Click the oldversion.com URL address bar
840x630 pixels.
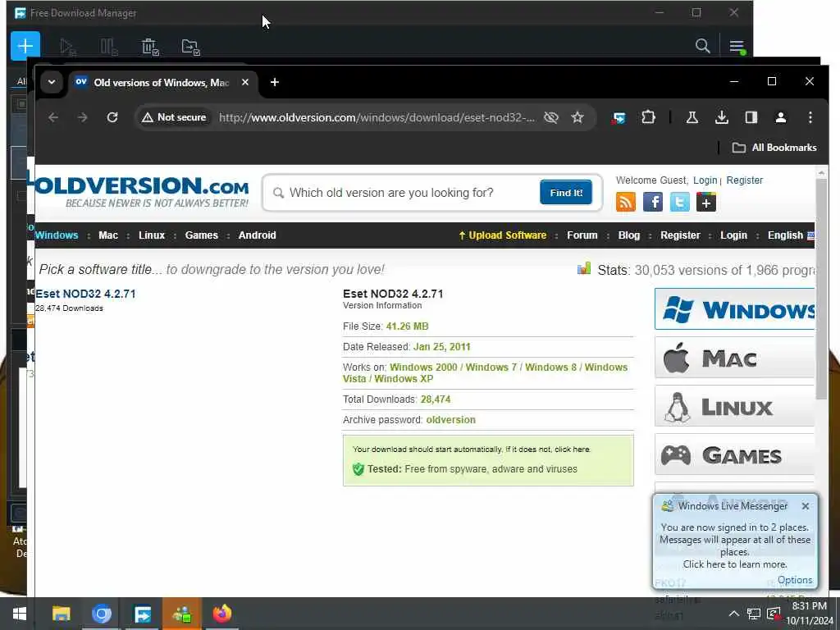click(376, 117)
